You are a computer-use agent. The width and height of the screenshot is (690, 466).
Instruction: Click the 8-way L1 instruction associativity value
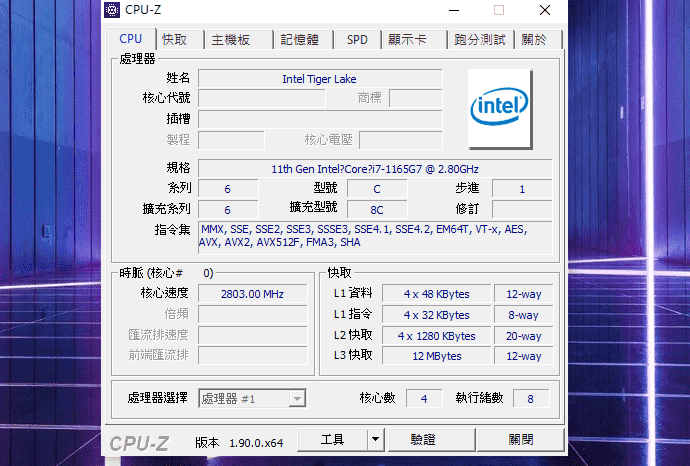(x=523, y=315)
